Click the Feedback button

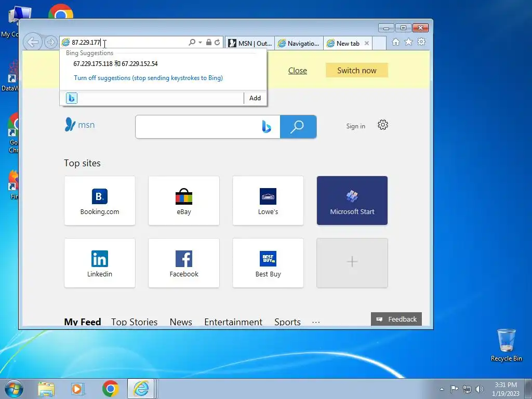coord(396,320)
